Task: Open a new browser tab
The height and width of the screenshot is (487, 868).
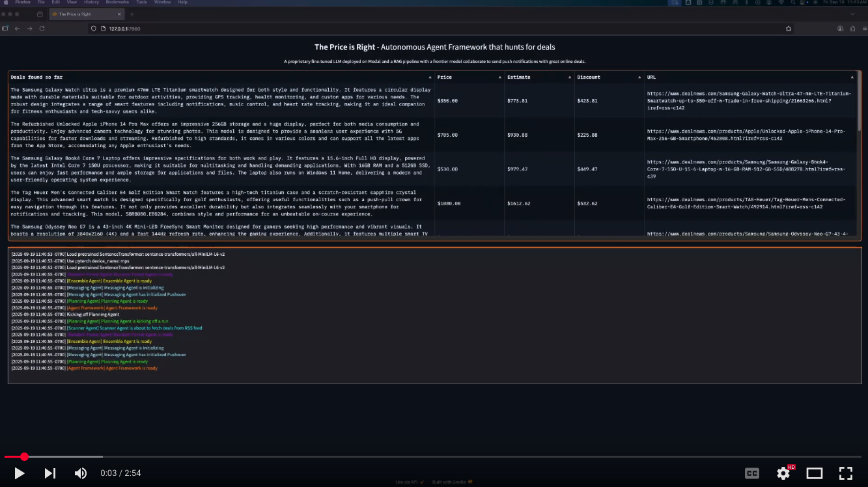Action: 132,14
